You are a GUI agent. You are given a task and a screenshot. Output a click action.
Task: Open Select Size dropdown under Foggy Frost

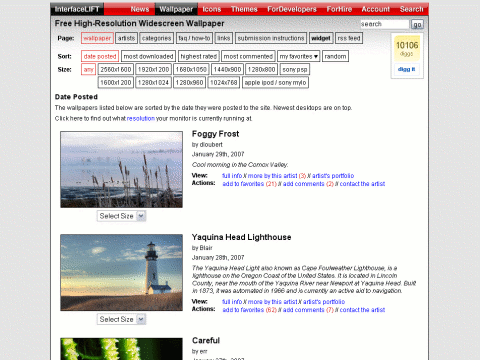121,216
